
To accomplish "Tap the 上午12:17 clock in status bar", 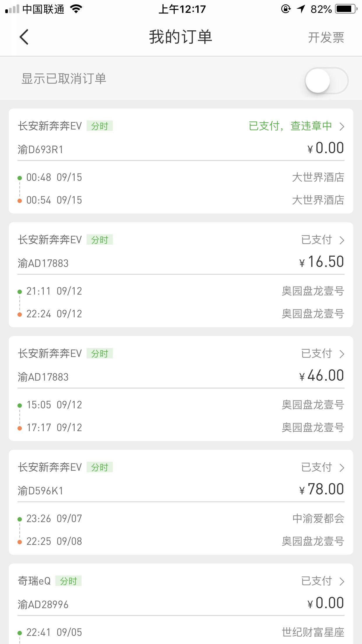I will (x=182, y=9).
